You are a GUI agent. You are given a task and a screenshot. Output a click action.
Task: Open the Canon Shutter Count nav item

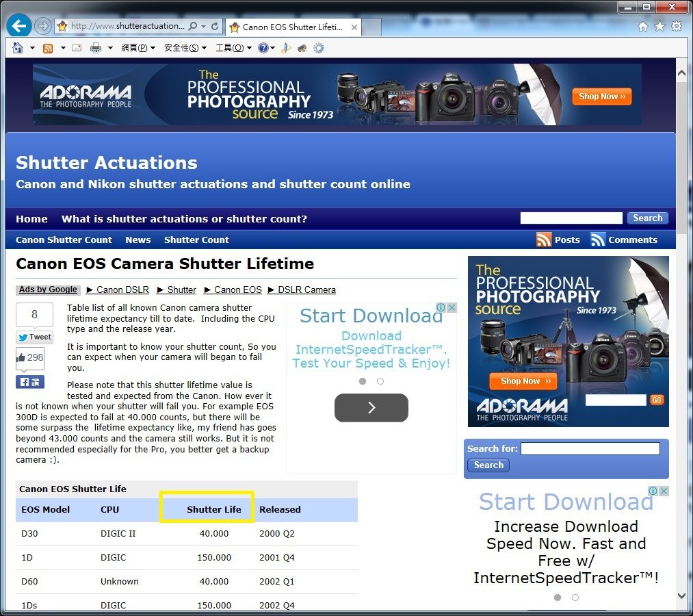(x=64, y=240)
